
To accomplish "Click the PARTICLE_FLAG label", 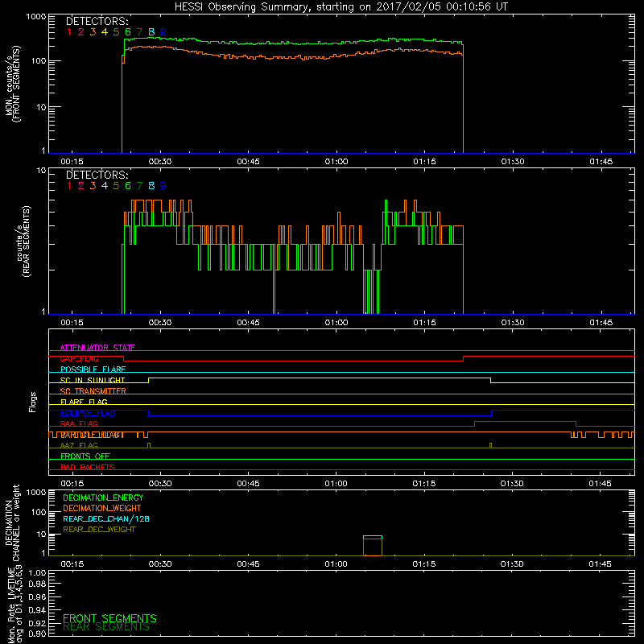I will 93,435.
